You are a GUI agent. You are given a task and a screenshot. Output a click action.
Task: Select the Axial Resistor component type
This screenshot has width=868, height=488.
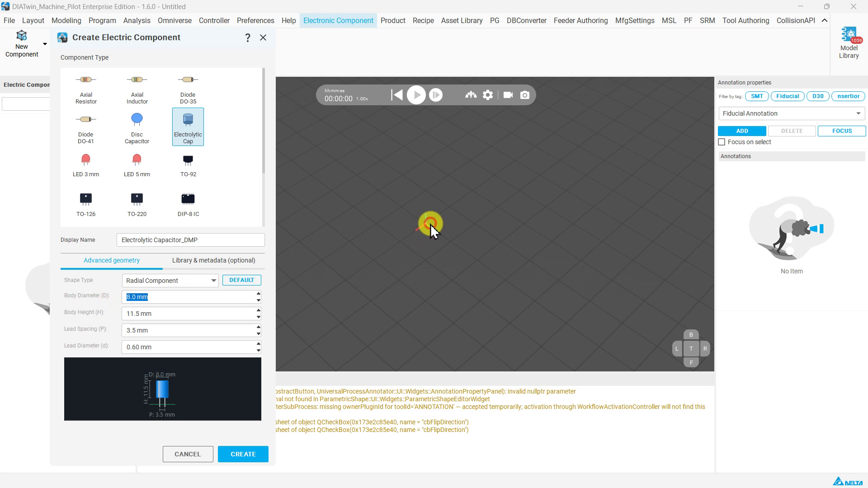pyautogui.click(x=86, y=89)
